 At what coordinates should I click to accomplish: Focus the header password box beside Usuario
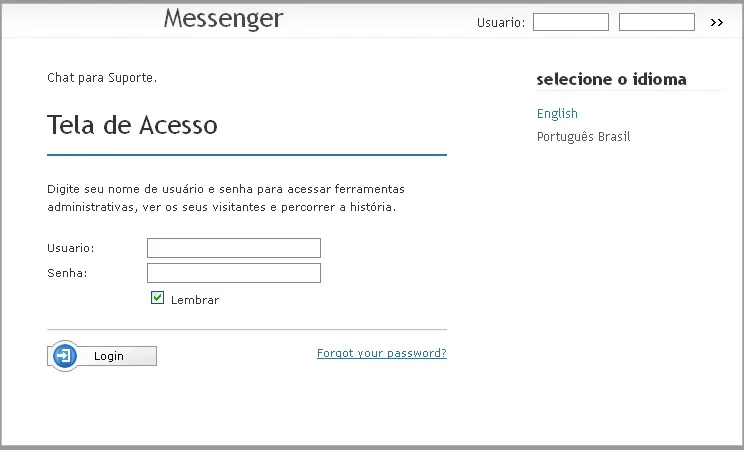pyautogui.click(x=657, y=22)
